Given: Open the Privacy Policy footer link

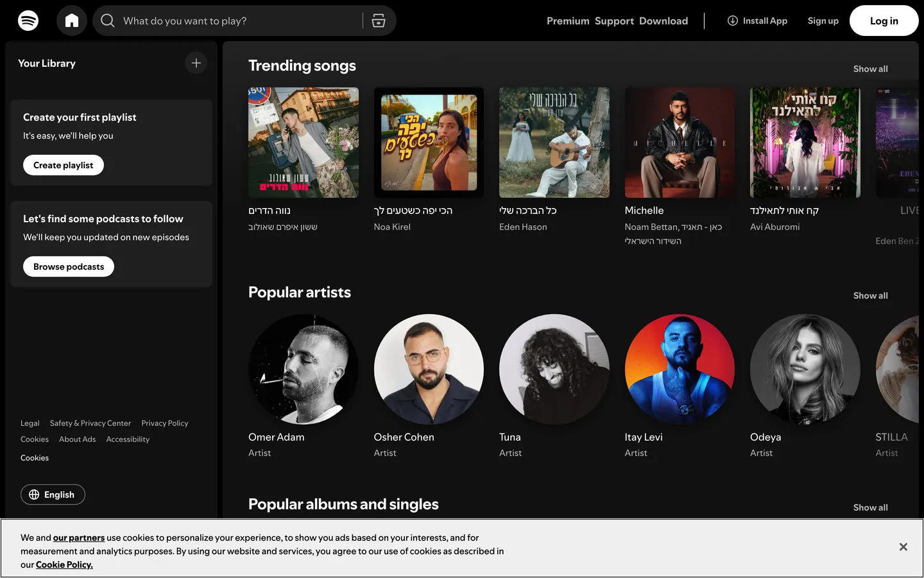Looking at the screenshot, I should 165,423.
